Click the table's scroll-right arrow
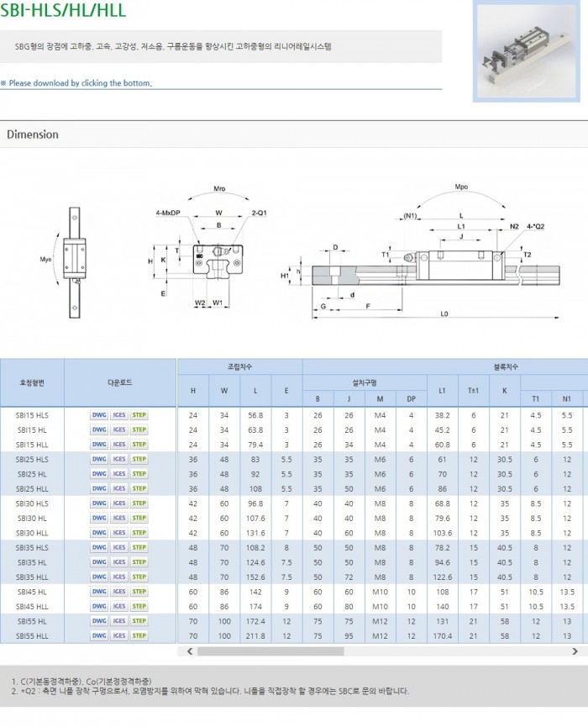 pos(575,651)
